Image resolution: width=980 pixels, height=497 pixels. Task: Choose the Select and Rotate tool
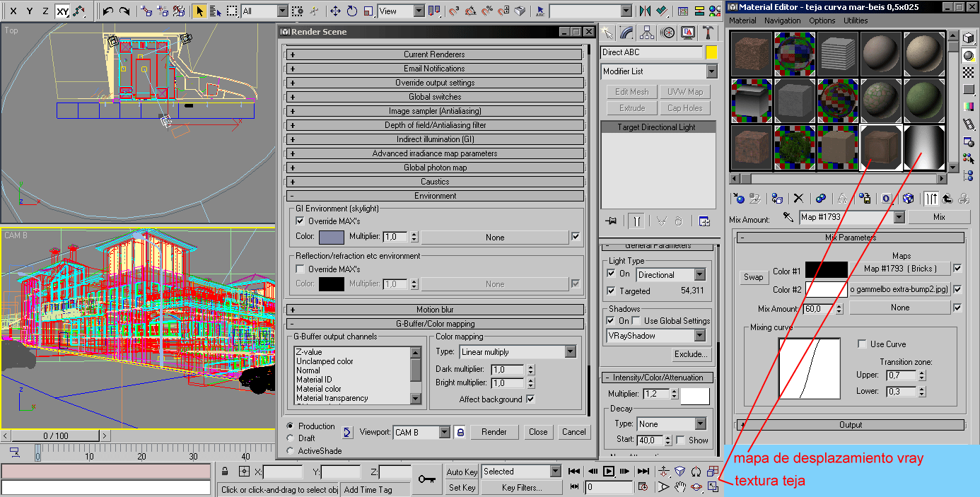(351, 11)
